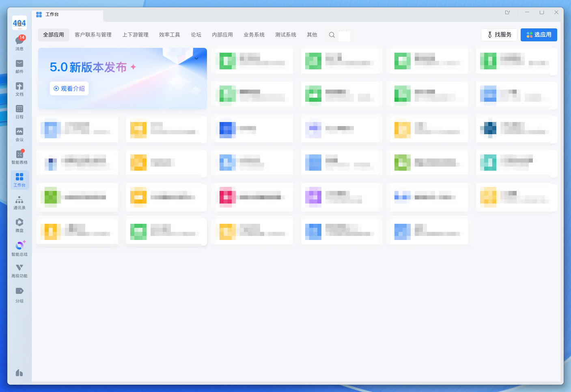Open the 文档 documents icon
Image resolution: width=571 pixels, height=392 pixels.
coord(19,89)
